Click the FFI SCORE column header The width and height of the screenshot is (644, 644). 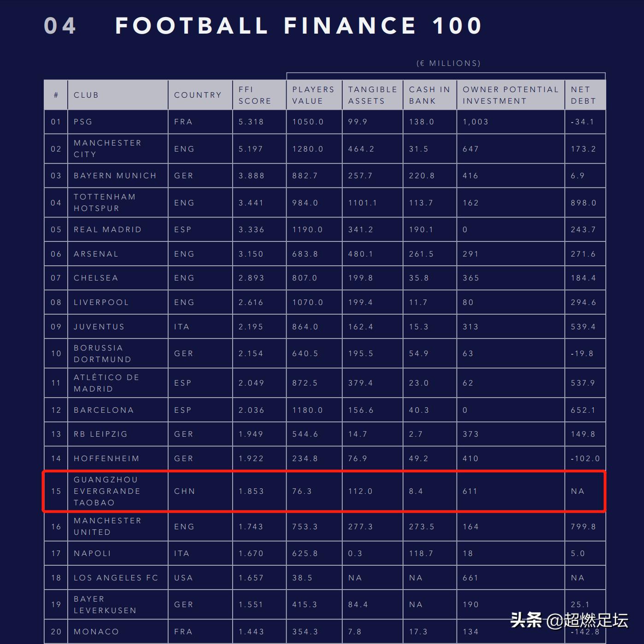tap(254, 95)
